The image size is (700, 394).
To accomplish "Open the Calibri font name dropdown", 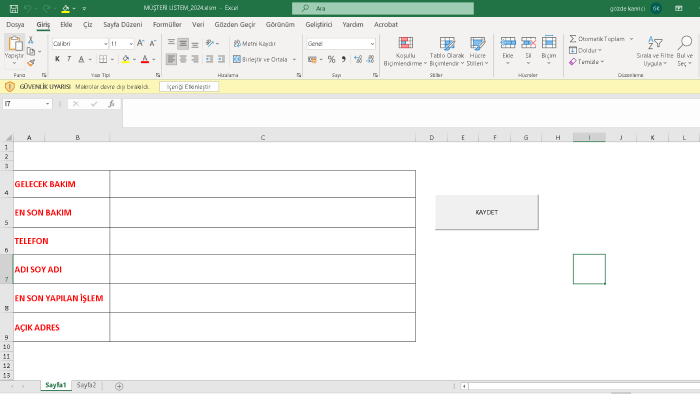I will point(106,44).
